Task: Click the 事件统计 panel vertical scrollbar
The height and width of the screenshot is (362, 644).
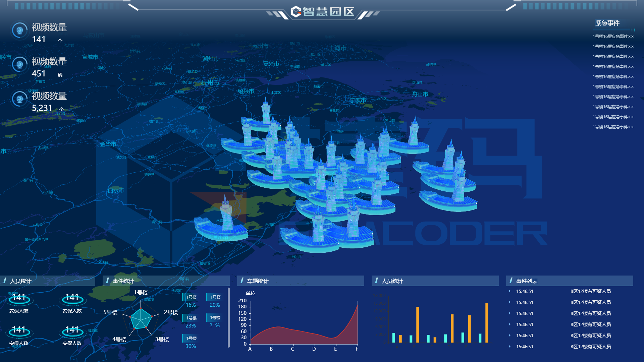Action: point(229,317)
